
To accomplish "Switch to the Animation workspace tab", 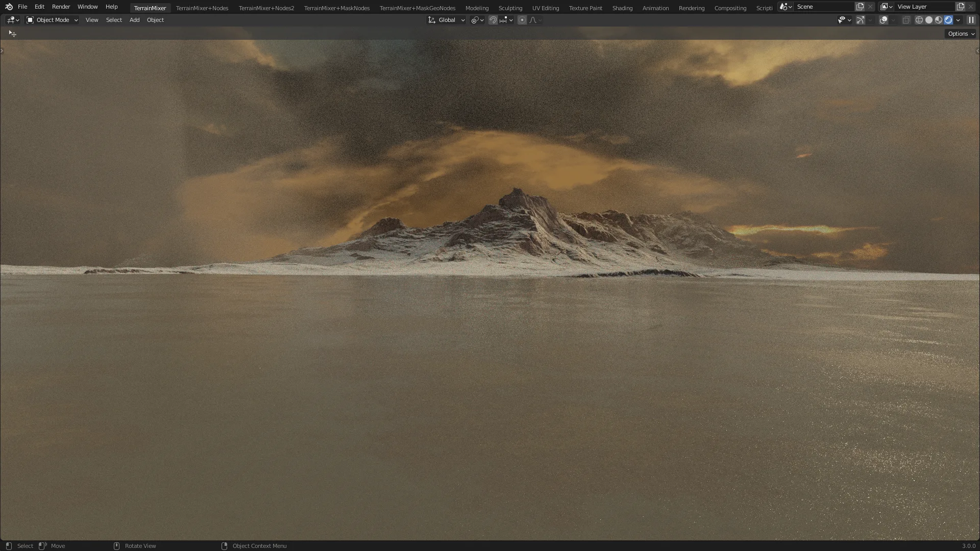I will point(655,8).
